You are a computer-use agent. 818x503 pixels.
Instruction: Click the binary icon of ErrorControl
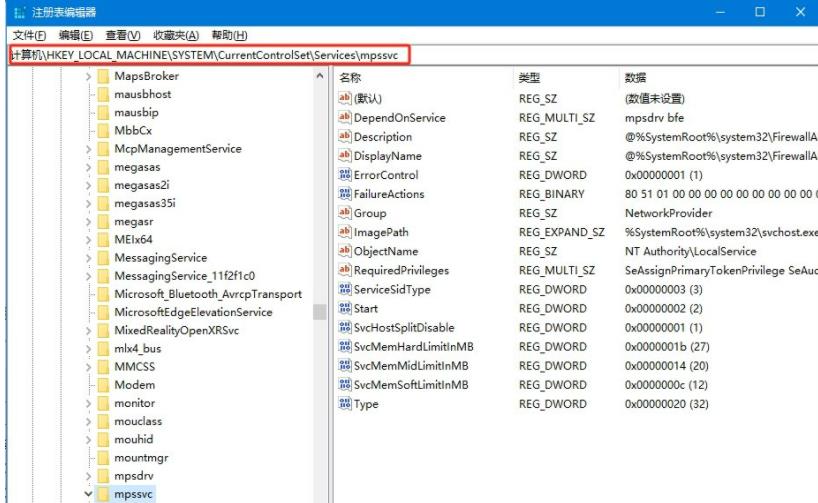[344, 174]
